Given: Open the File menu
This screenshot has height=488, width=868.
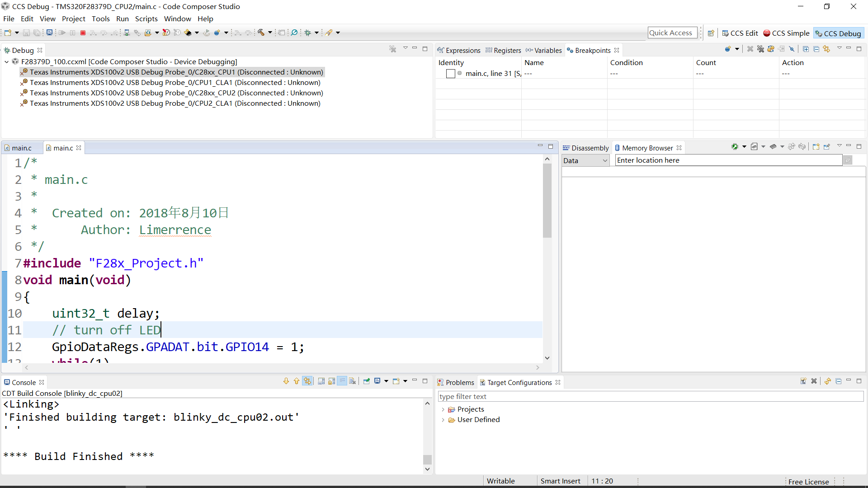Looking at the screenshot, I should pyautogui.click(x=9, y=19).
